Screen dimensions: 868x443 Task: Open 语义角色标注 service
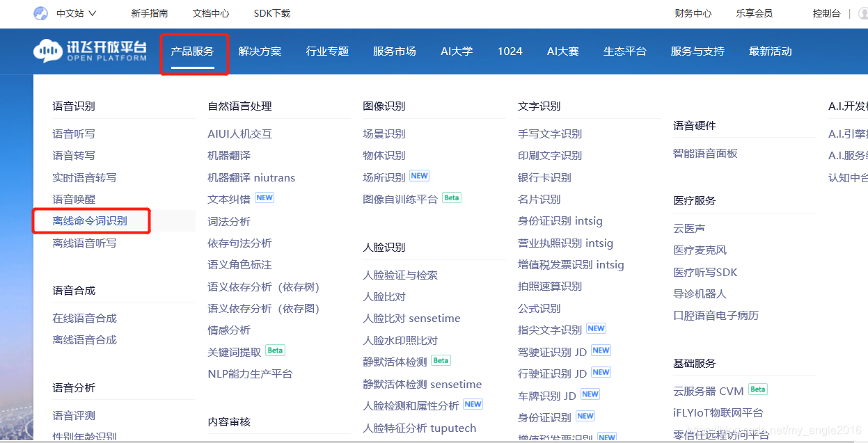pyautogui.click(x=239, y=264)
